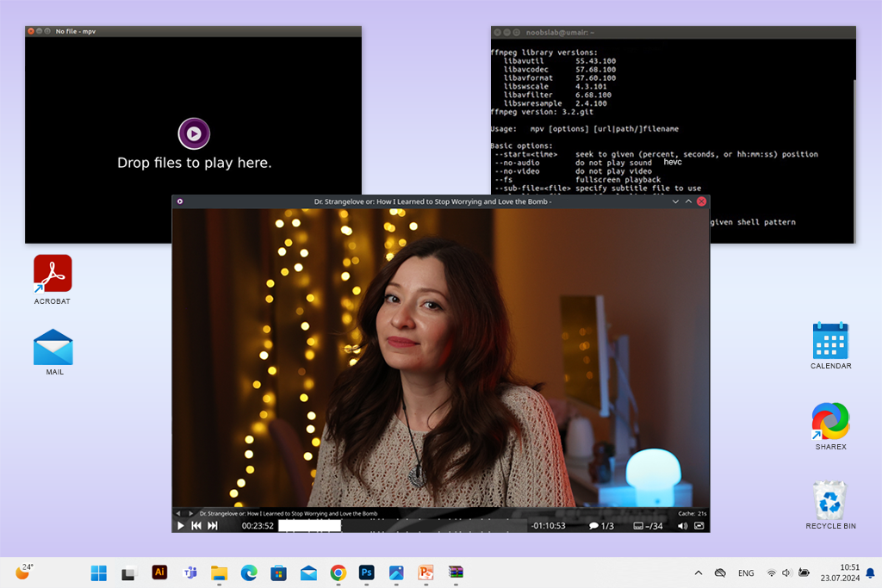Click the terminal window scrollbar
Image resolution: width=882 pixels, height=588 pixels.
click(x=854, y=161)
